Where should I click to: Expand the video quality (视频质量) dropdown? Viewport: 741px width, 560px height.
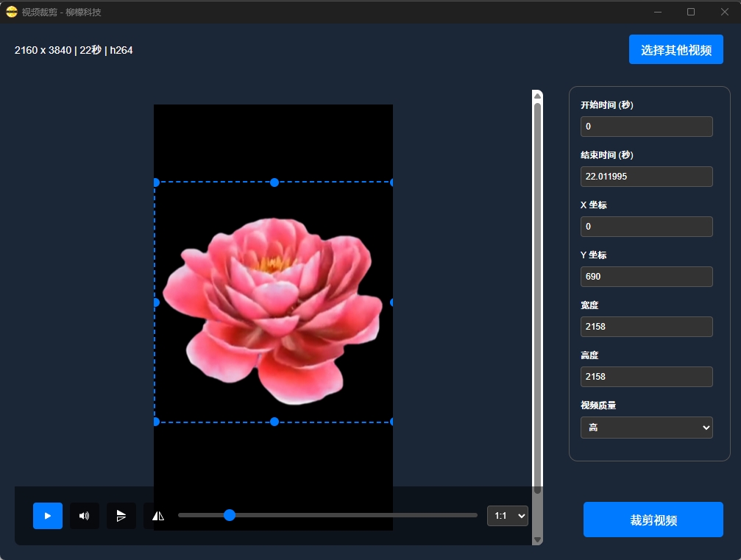646,427
